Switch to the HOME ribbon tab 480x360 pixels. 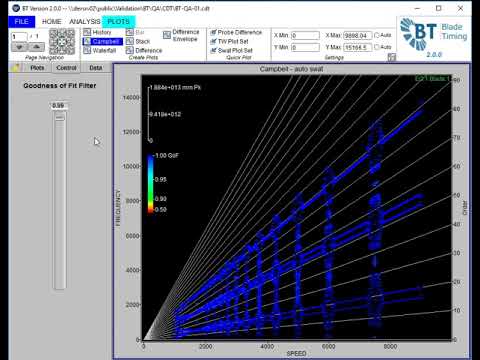tap(52, 22)
